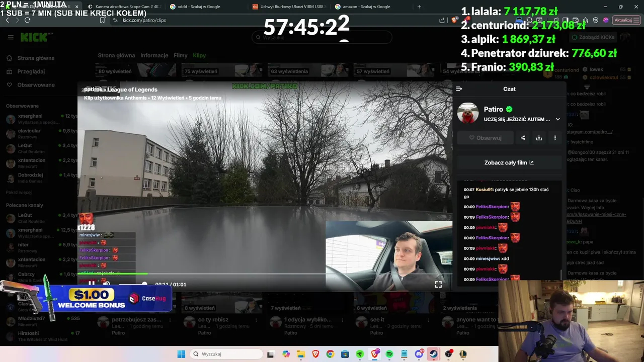Screen dimensions: 644x362
Task: Open Przeglądaj in the sidebar
Action: pos(30,71)
